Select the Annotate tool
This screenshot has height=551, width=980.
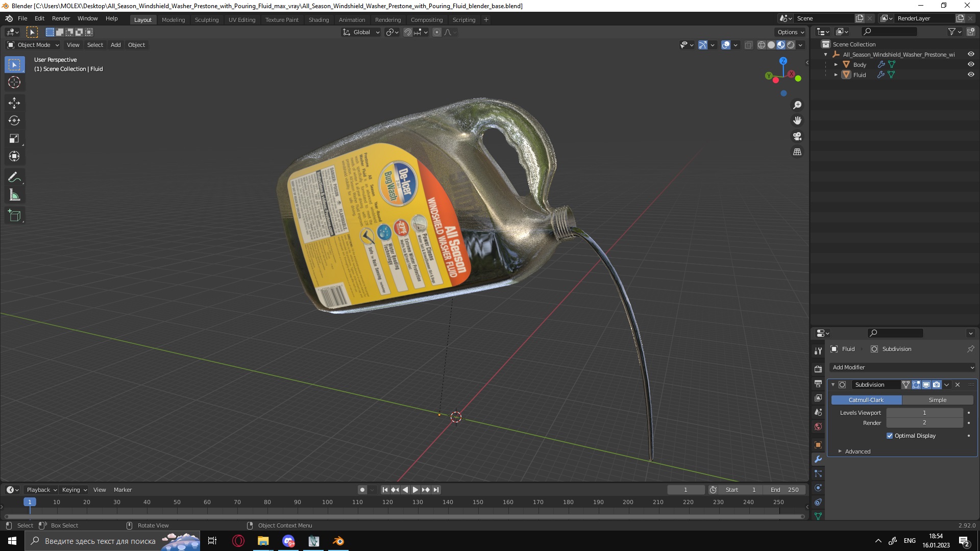[x=14, y=178]
